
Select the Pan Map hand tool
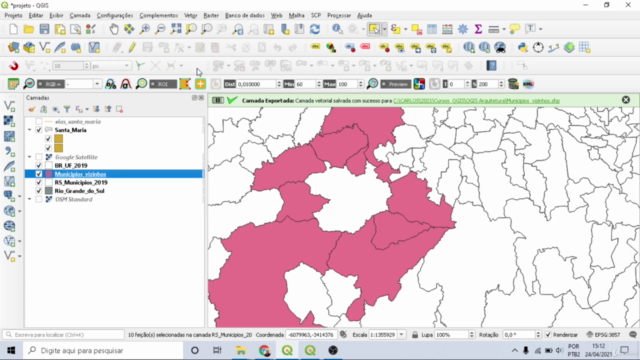point(114,29)
